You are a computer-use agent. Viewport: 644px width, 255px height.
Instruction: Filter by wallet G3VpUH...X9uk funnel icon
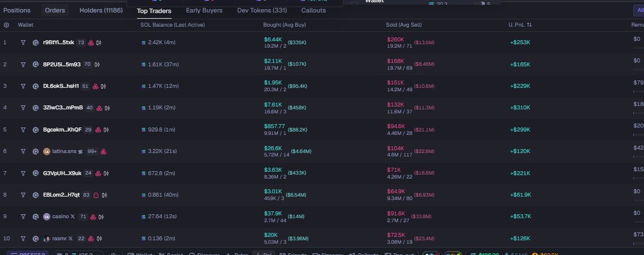pyautogui.click(x=23, y=173)
